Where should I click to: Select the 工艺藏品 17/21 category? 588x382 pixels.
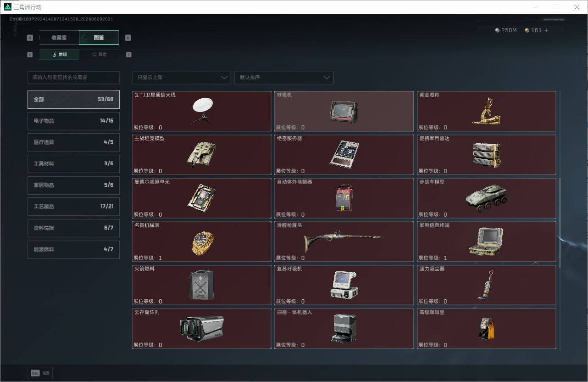(x=73, y=207)
